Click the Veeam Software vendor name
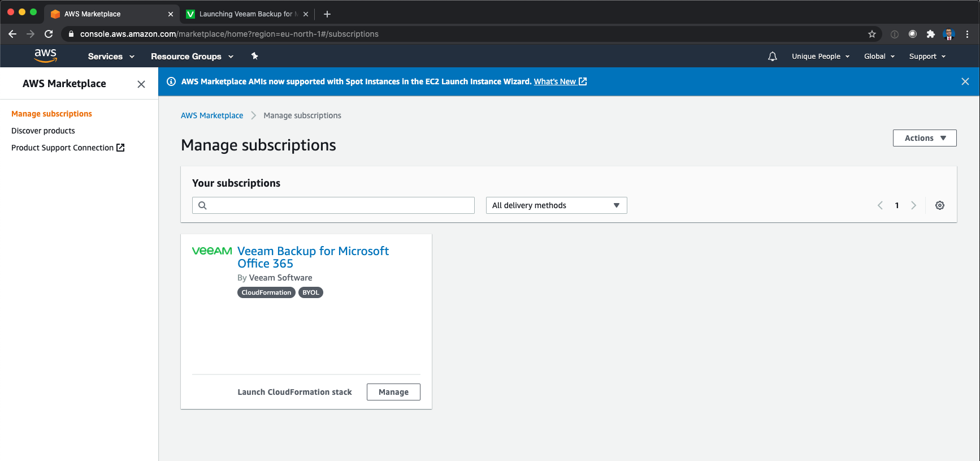Image resolution: width=980 pixels, height=461 pixels. click(281, 278)
